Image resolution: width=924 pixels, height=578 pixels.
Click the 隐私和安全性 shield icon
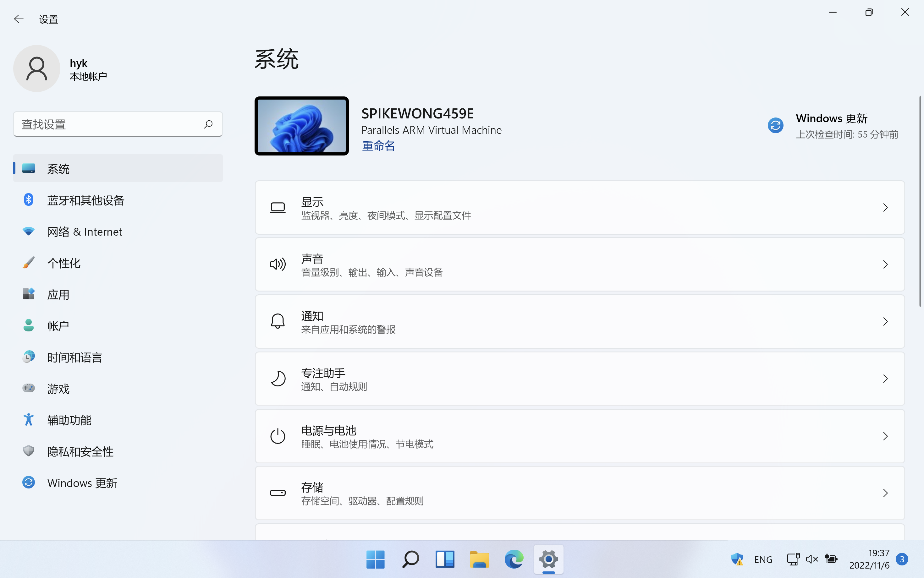pyautogui.click(x=29, y=451)
